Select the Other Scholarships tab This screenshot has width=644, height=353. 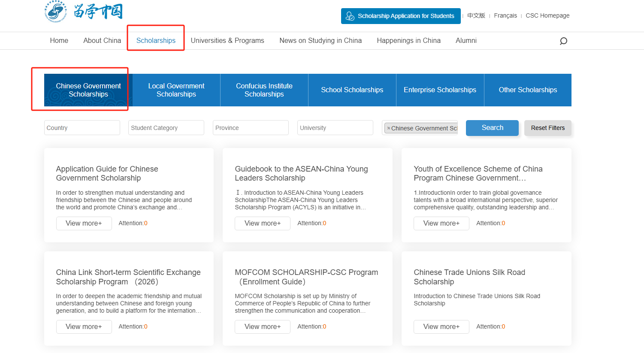click(528, 90)
